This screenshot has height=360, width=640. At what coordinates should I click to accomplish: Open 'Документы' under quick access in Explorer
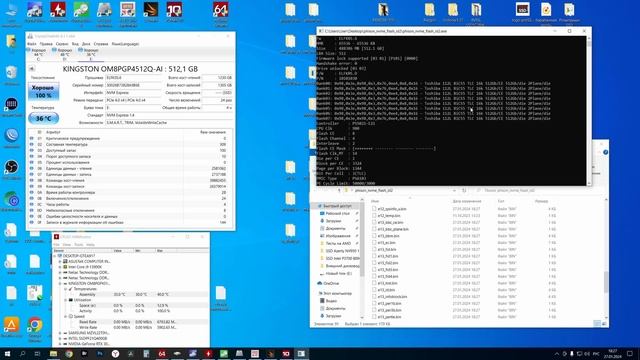(x=335, y=229)
